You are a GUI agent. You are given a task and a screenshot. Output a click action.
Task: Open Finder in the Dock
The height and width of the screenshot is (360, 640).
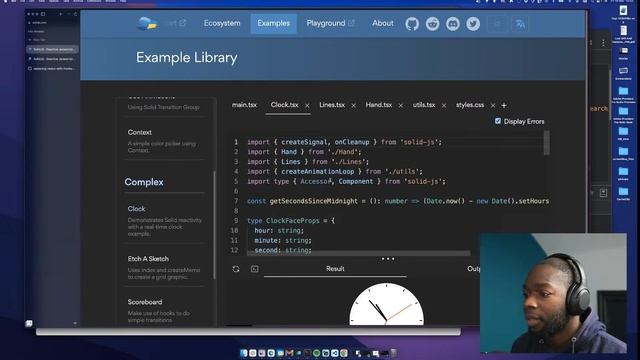point(244,353)
